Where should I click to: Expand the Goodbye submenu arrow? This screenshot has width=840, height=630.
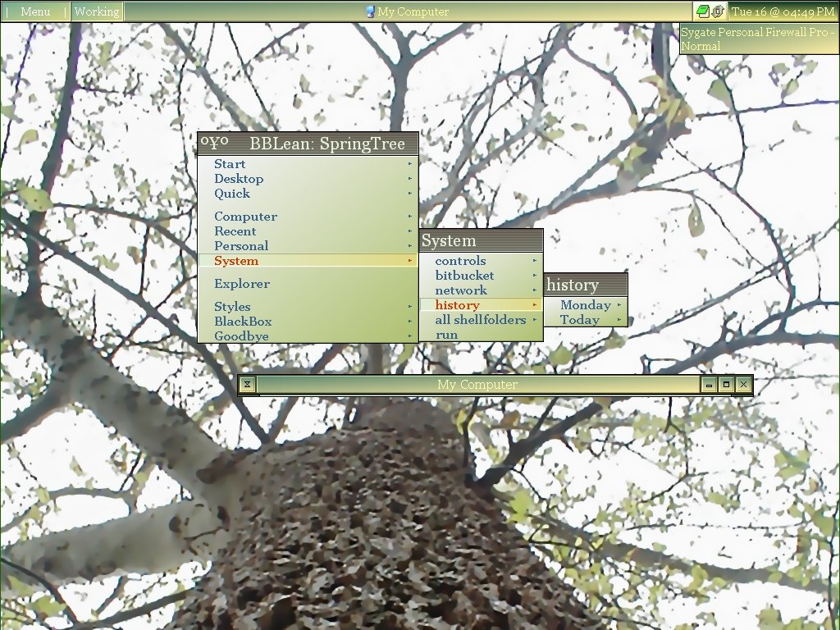point(410,336)
